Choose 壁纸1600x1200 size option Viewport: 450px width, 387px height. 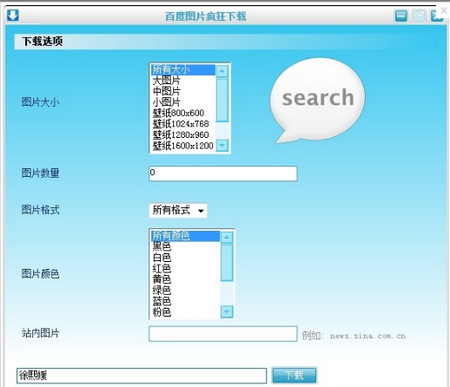(183, 146)
